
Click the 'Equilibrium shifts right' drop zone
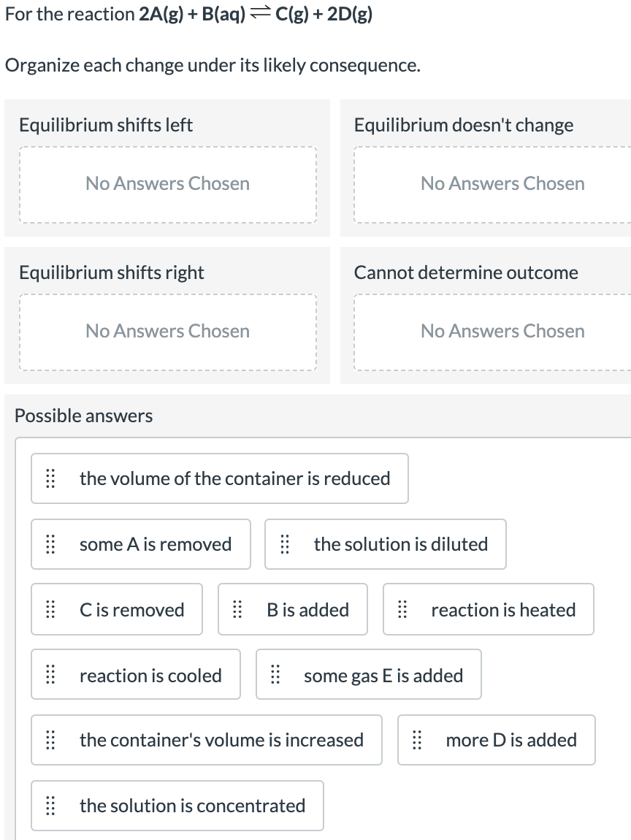168,332
